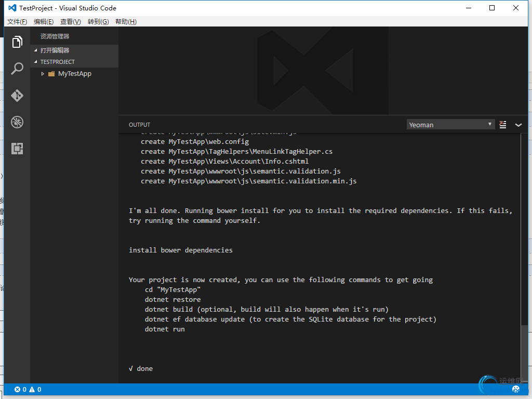Open the Git source control view
This screenshot has width=532, height=399.
tap(17, 96)
